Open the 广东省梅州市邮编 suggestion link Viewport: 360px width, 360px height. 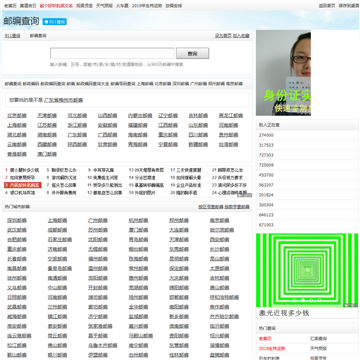tap(63, 100)
